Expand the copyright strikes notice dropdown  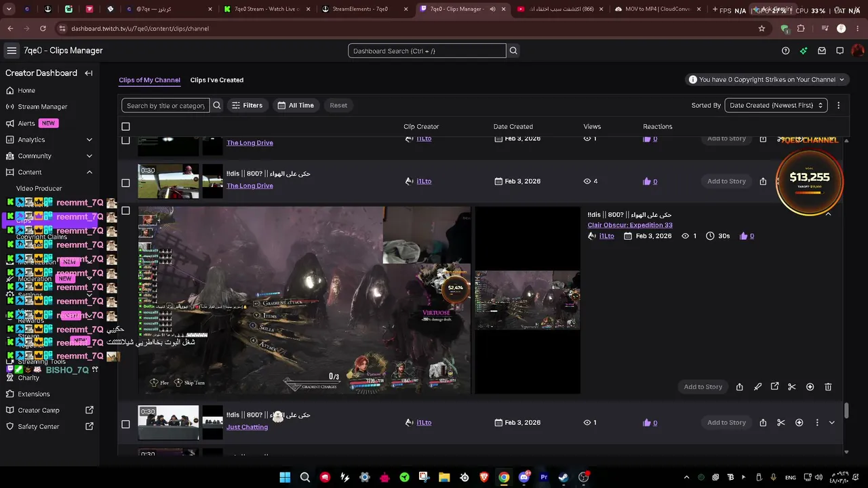coord(766,79)
